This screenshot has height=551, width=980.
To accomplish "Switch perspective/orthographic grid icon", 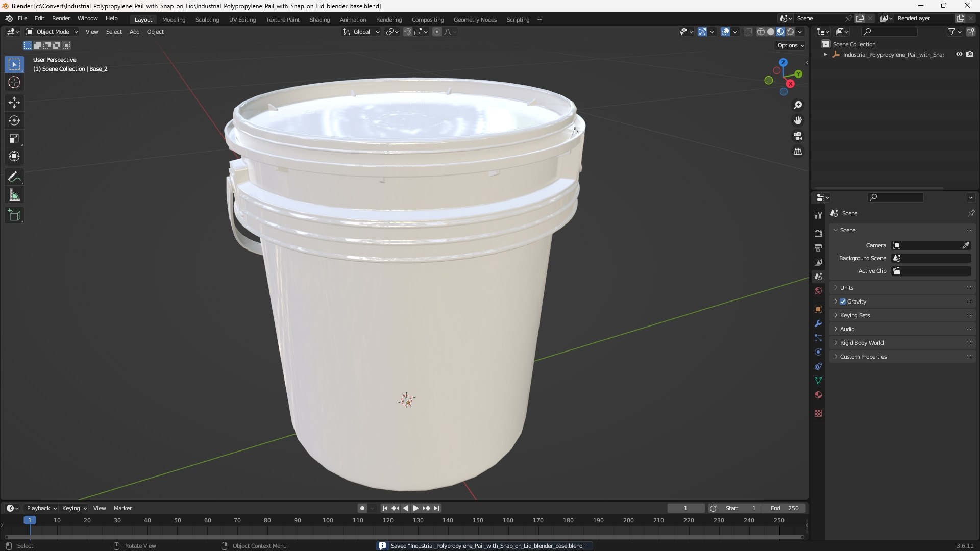I will 798,152.
